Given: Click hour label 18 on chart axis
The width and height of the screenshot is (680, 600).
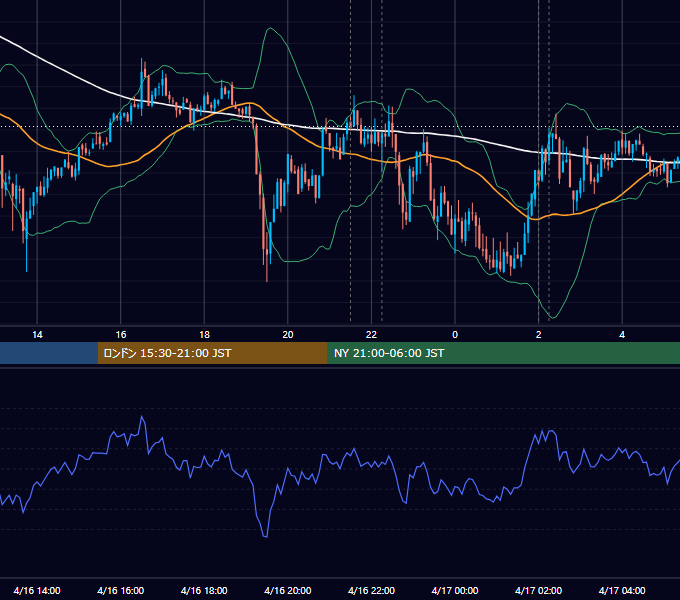Looking at the screenshot, I should (x=204, y=335).
